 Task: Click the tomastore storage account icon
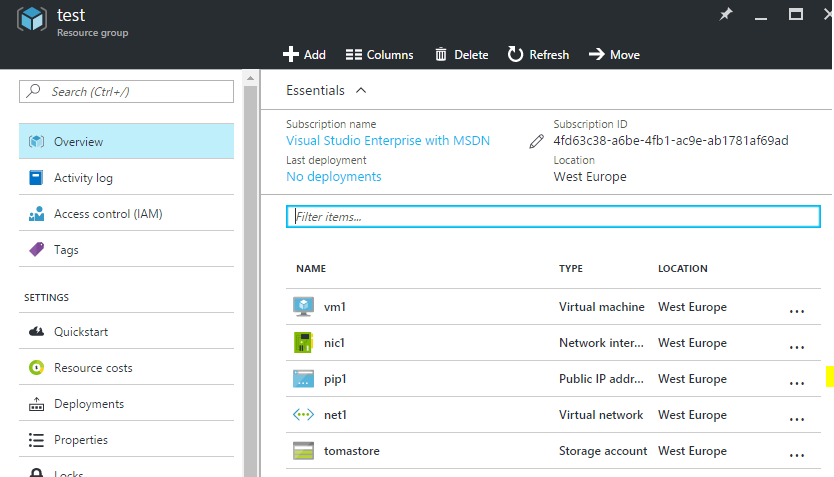tap(304, 451)
